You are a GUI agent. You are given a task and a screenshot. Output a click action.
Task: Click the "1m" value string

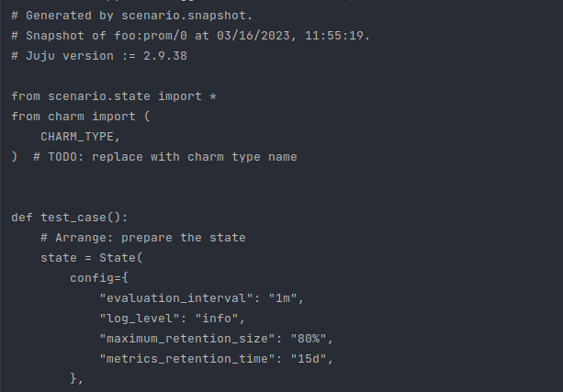click(x=283, y=298)
